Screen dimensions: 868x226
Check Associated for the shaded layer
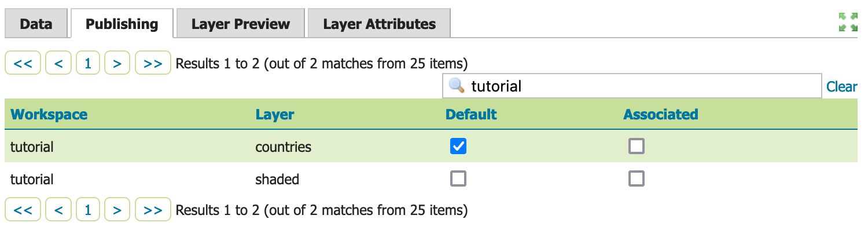pos(637,179)
